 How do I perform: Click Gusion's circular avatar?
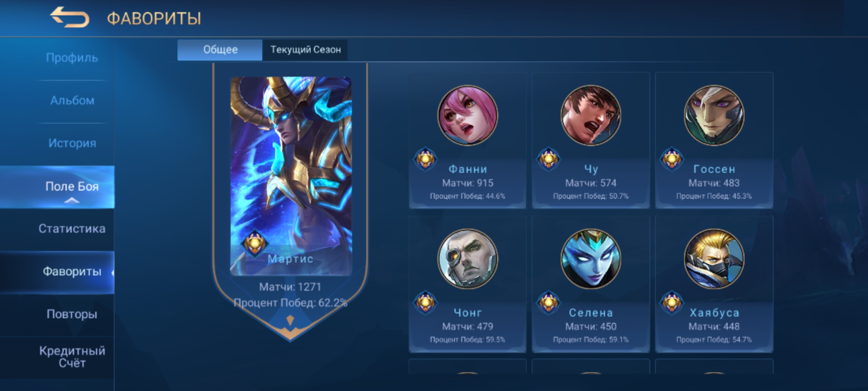pos(714,115)
